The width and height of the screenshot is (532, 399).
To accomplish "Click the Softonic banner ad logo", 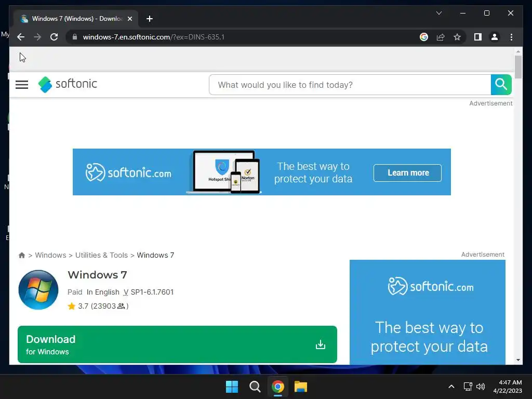I will point(129,172).
